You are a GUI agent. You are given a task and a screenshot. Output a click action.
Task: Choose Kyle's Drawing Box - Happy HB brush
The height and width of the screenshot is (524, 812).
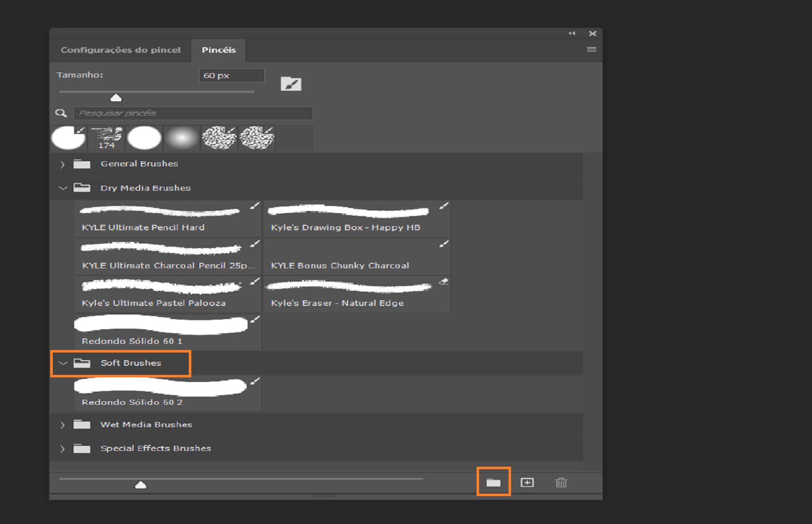357,219
